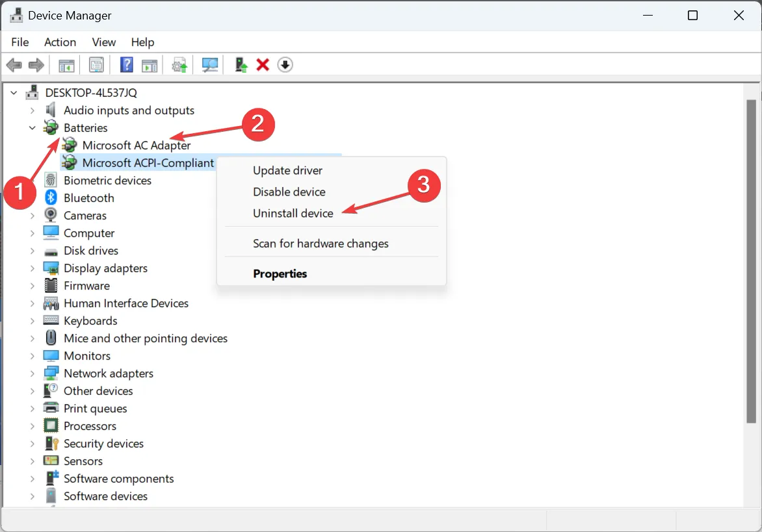
Task: Click the Processors icon
Action: coord(51,425)
